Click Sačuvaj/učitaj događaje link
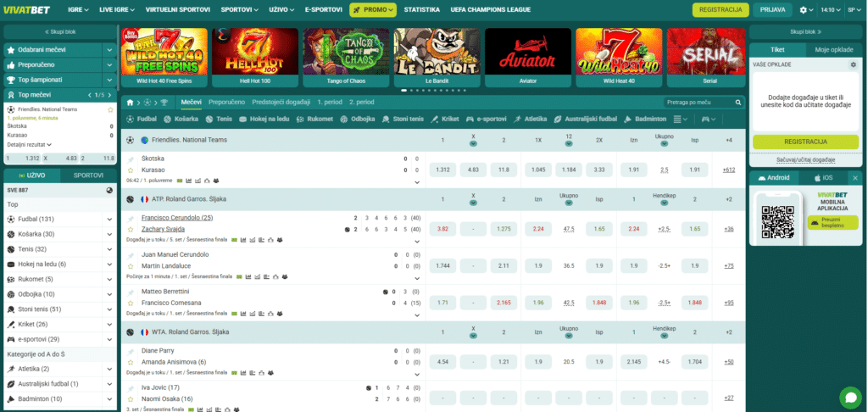 pos(805,160)
